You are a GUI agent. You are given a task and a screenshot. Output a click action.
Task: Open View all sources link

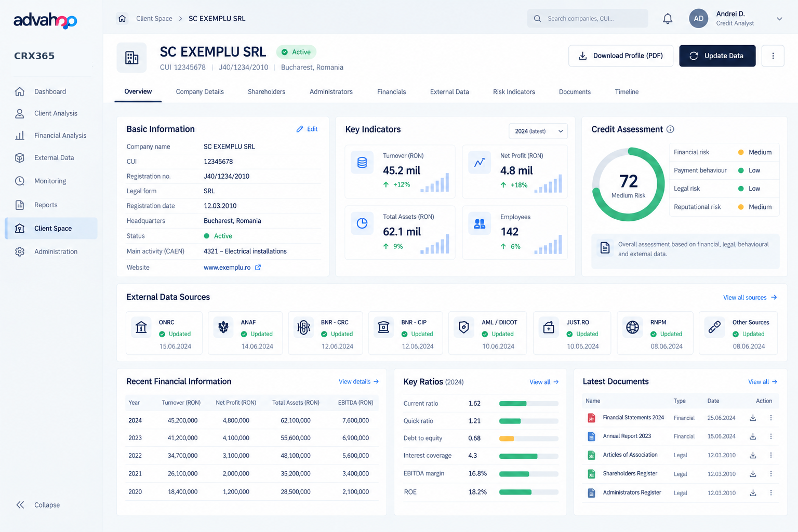click(750, 298)
